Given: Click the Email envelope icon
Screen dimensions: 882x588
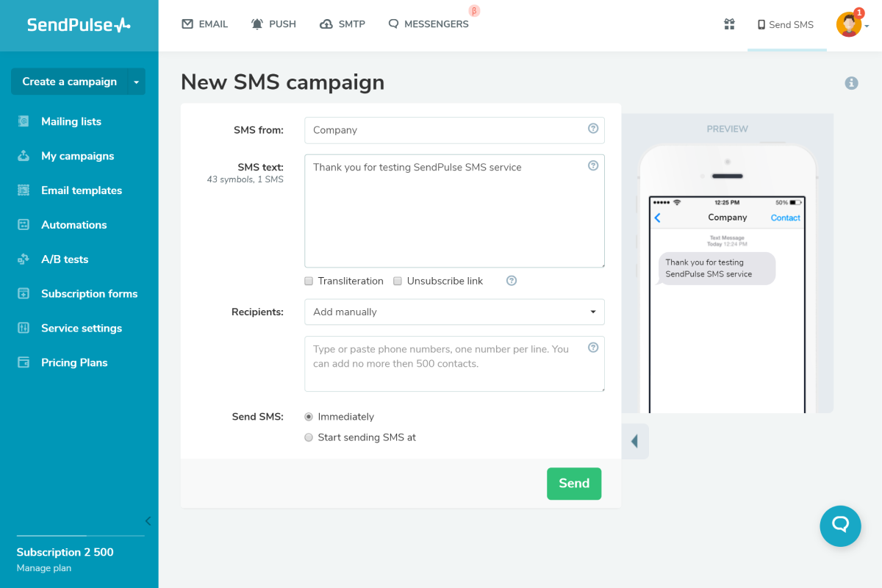Looking at the screenshot, I should pyautogui.click(x=187, y=24).
